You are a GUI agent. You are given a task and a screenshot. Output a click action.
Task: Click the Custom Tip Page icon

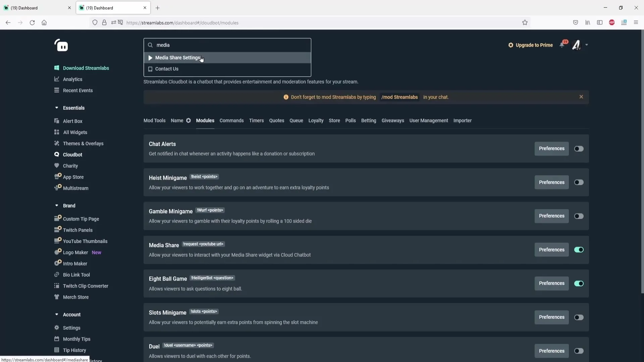click(x=58, y=218)
